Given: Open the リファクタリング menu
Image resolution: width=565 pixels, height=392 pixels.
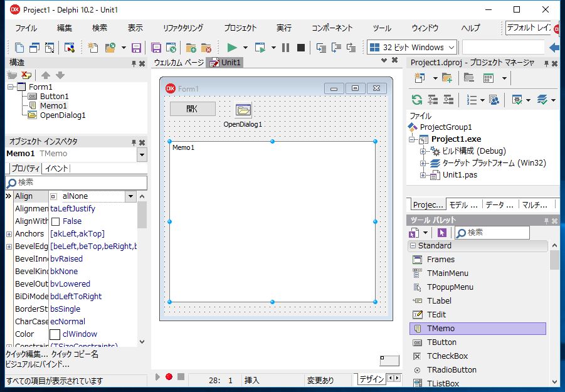Looking at the screenshot, I should (x=182, y=28).
